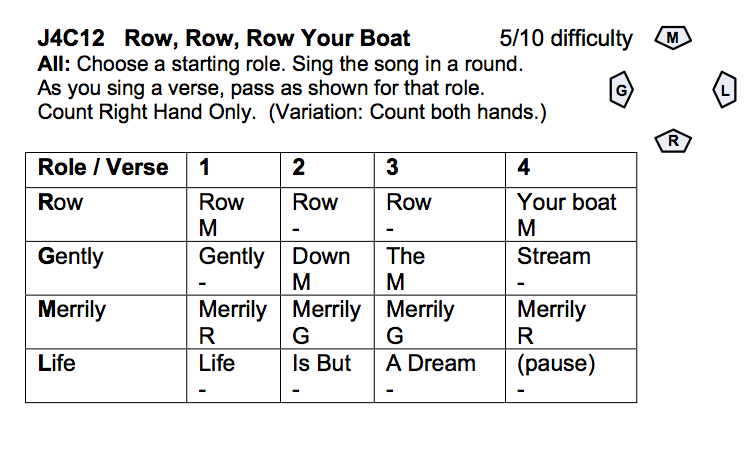Viewport: 750px width, 450px height.
Task: Click the Stream cell
Action: (x=571, y=268)
